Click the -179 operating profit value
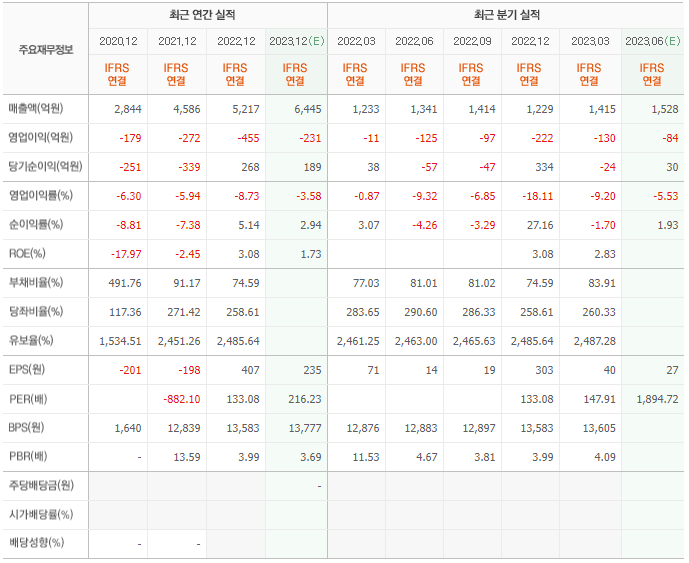689x563 pixels. (131, 138)
